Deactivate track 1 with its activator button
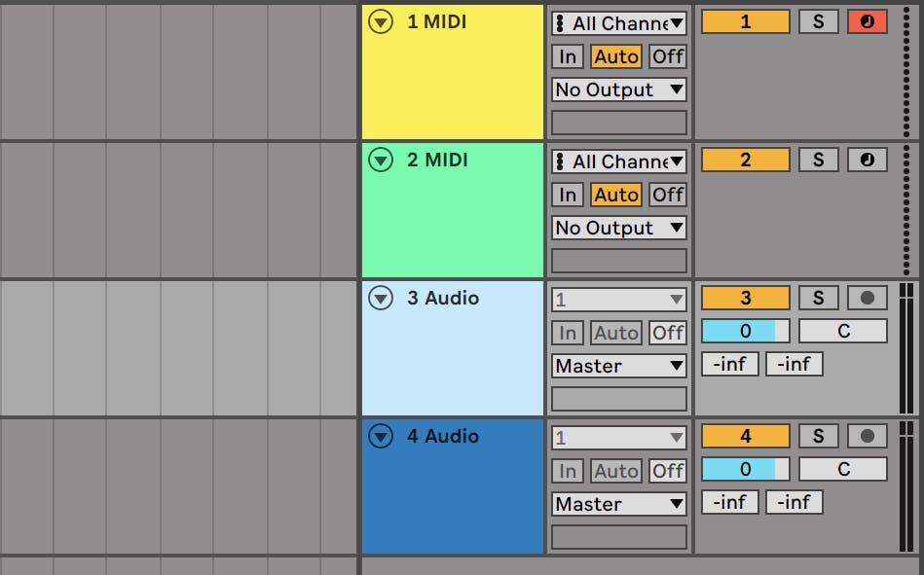Viewport: 924px width, 575px height. (x=744, y=21)
